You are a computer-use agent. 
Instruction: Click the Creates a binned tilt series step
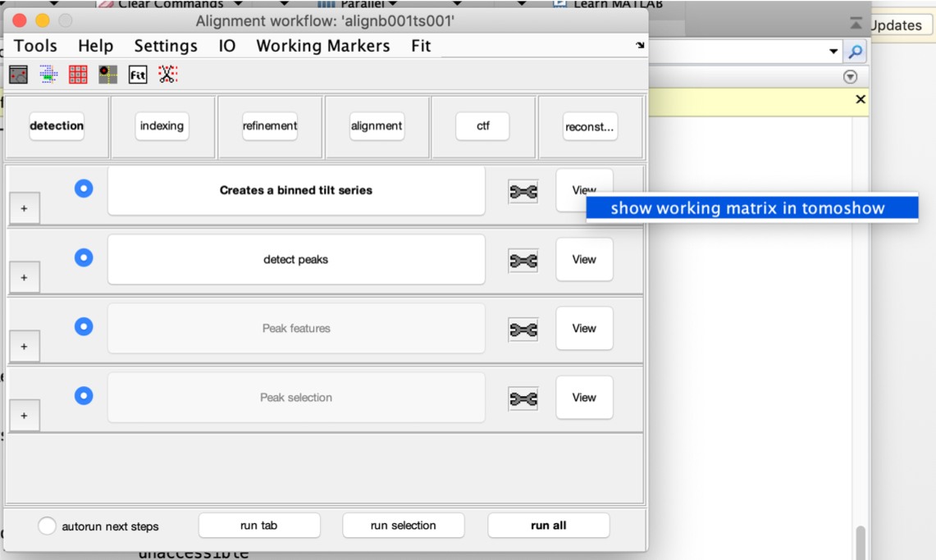click(296, 190)
